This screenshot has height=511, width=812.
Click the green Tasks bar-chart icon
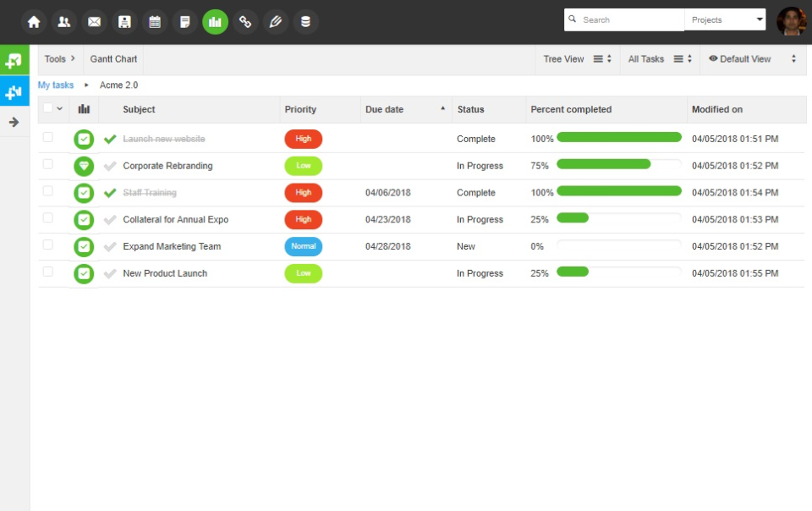pyautogui.click(x=215, y=21)
